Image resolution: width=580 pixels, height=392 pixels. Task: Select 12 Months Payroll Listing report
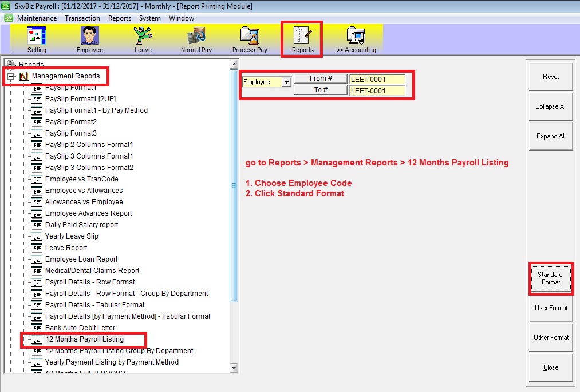point(84,339)
